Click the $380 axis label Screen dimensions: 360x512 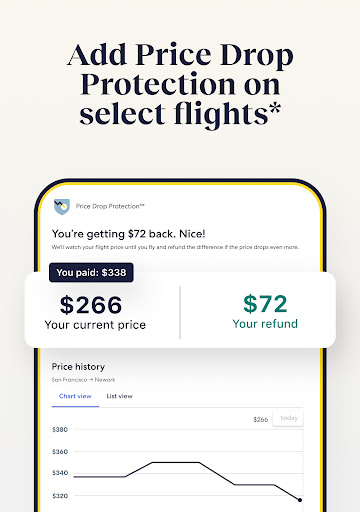tap(60, 430)
